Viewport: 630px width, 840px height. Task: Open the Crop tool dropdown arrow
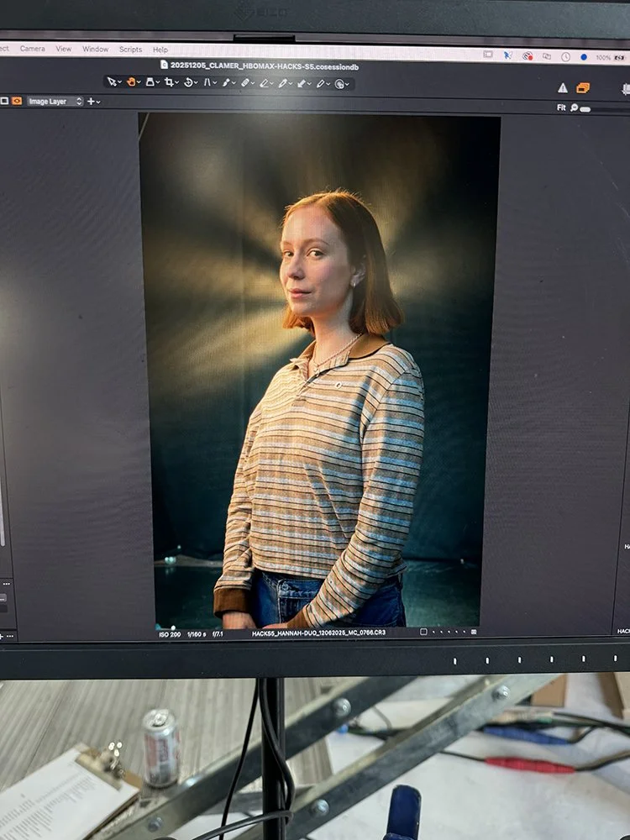[x=176, y=82]
